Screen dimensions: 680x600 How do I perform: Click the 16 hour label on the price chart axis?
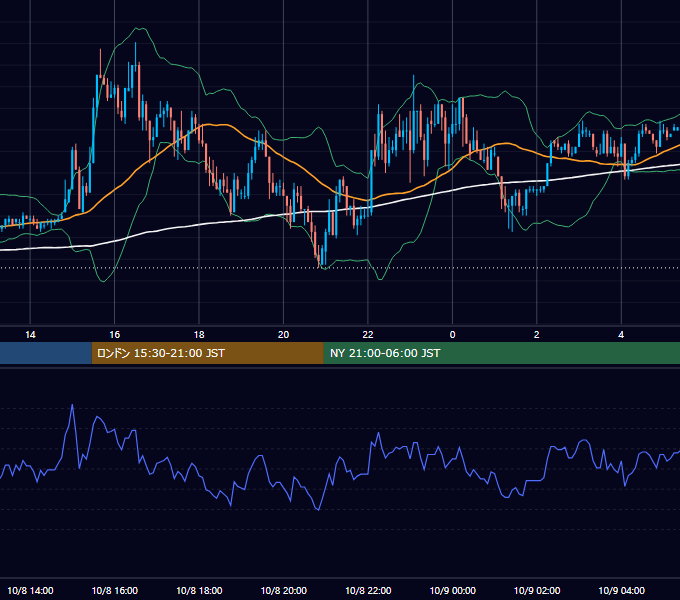tap(114, 335)
